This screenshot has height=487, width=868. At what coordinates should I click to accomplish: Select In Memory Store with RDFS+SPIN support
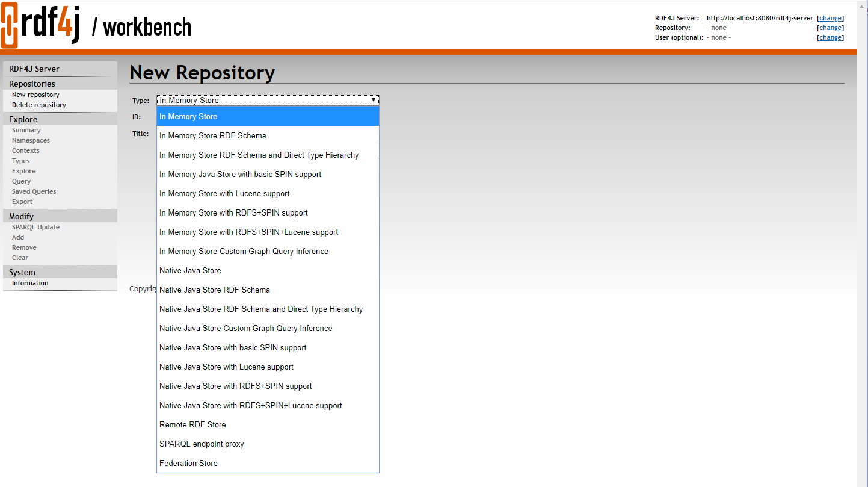(x=268, y=212)
